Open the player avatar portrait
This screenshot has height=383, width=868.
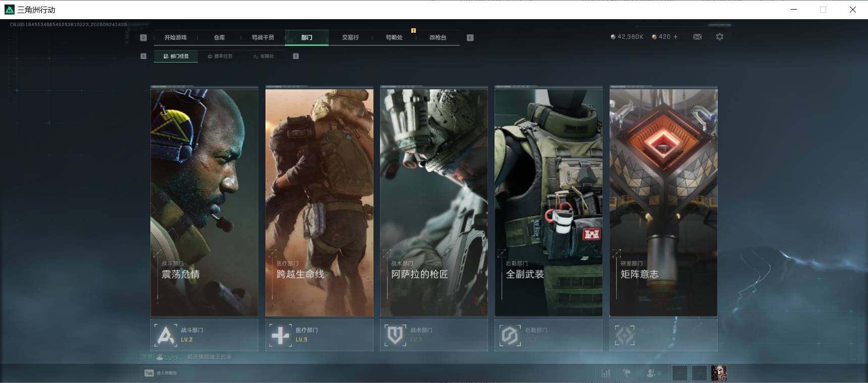point(719,373)
